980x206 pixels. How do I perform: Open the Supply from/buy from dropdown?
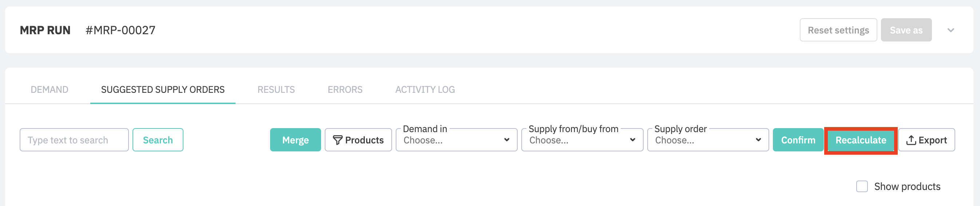582,140
